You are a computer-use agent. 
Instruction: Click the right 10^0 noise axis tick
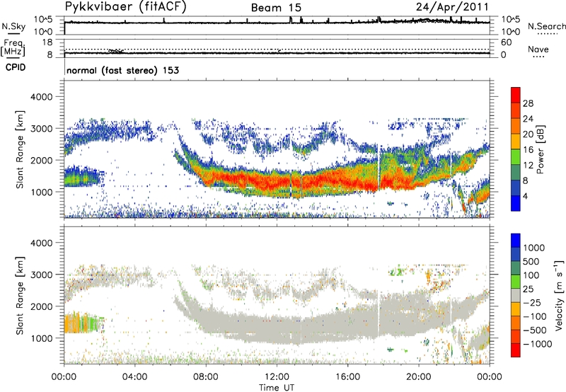tap(510, 32)
